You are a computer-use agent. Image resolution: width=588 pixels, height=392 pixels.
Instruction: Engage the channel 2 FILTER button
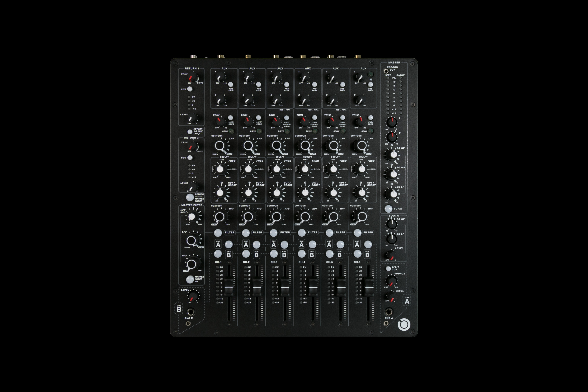[x=246, y=233]
